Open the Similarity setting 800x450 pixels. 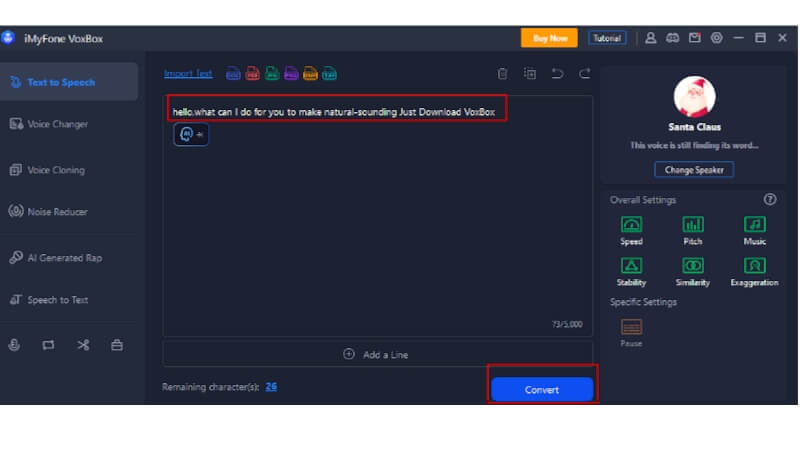coord(693,271)
